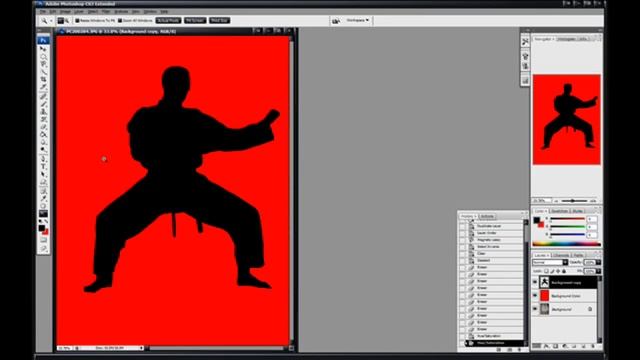
Task: Hide the Background copy layer
Action: point(535,282)
